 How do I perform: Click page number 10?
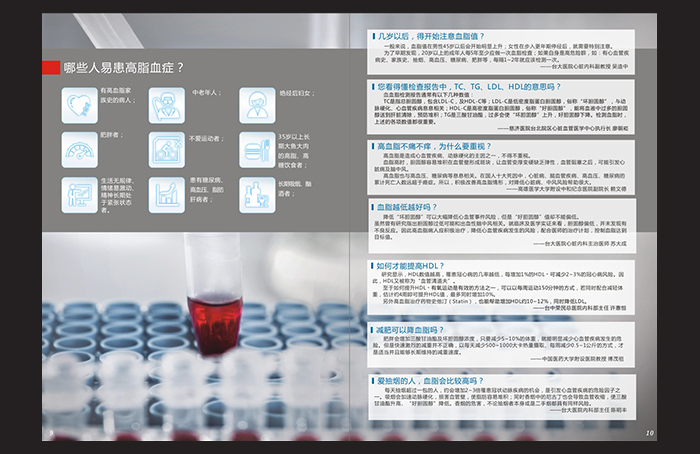[650, 433]
